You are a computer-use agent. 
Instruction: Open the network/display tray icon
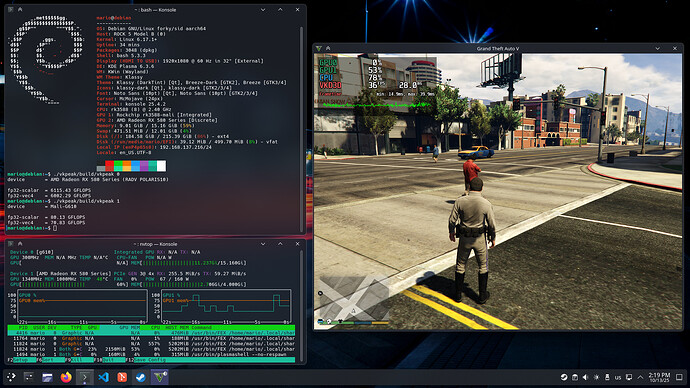click(629, 377)
